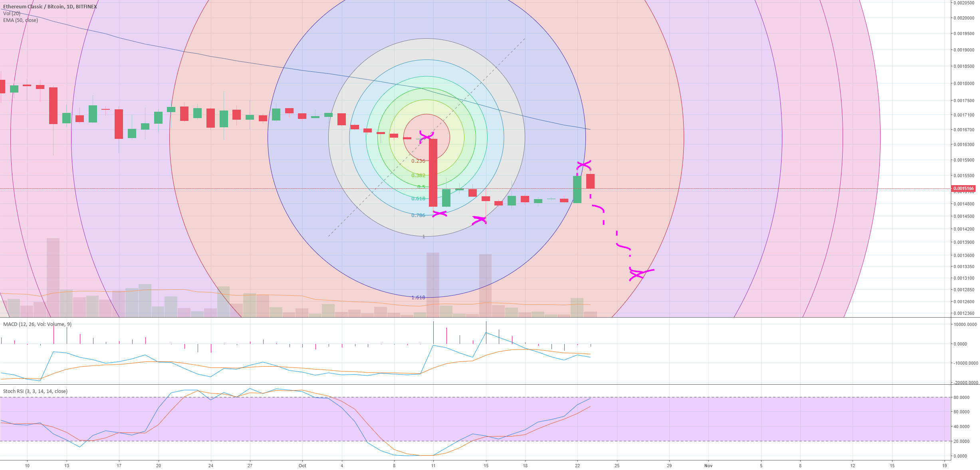This screenshot has width=980, height=470.
Task: Click the tall green candle on Oct 22
Action: 577,190
